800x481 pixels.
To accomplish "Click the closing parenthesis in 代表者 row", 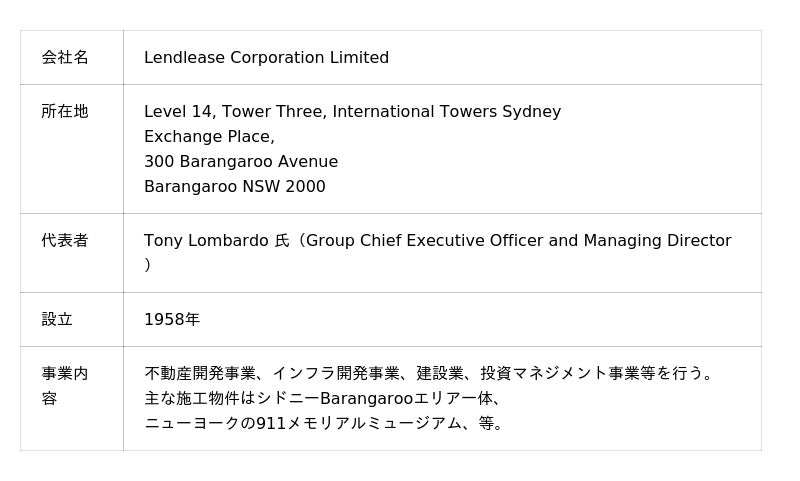I will (x=147, y=265).
